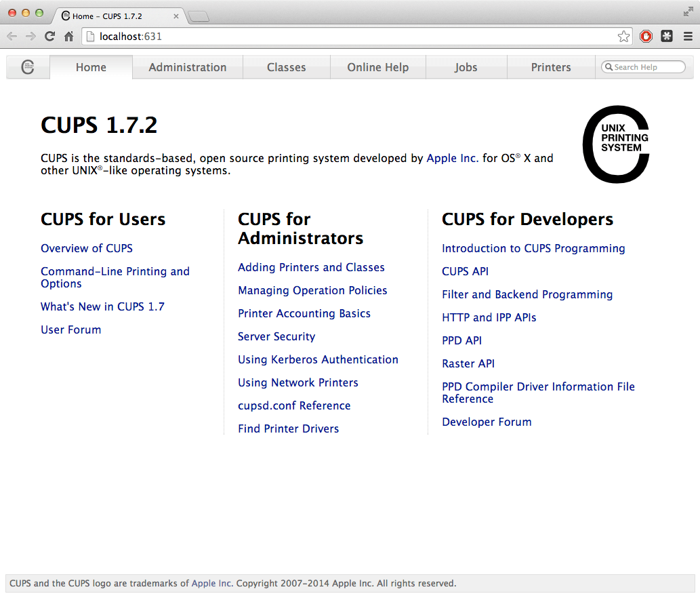Open the CUPS API link
The height and width of the screenshot is (598, 700).
pyautogui.click(x=465, y=271)
